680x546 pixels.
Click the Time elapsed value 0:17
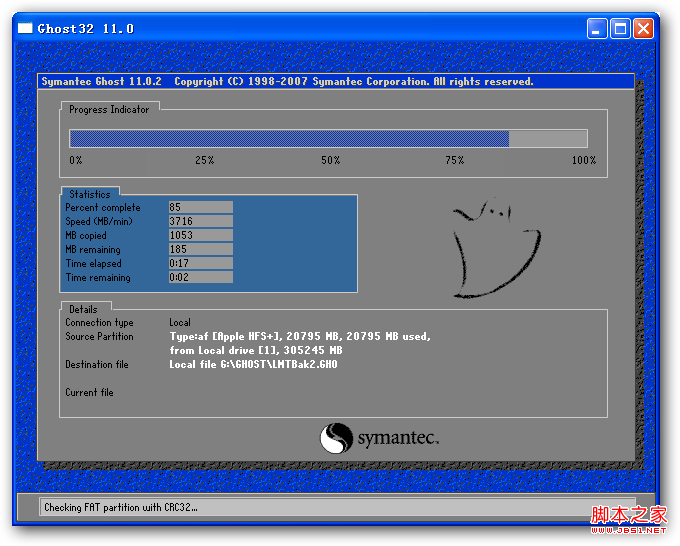pyautogui.click(x=200, y=263)
